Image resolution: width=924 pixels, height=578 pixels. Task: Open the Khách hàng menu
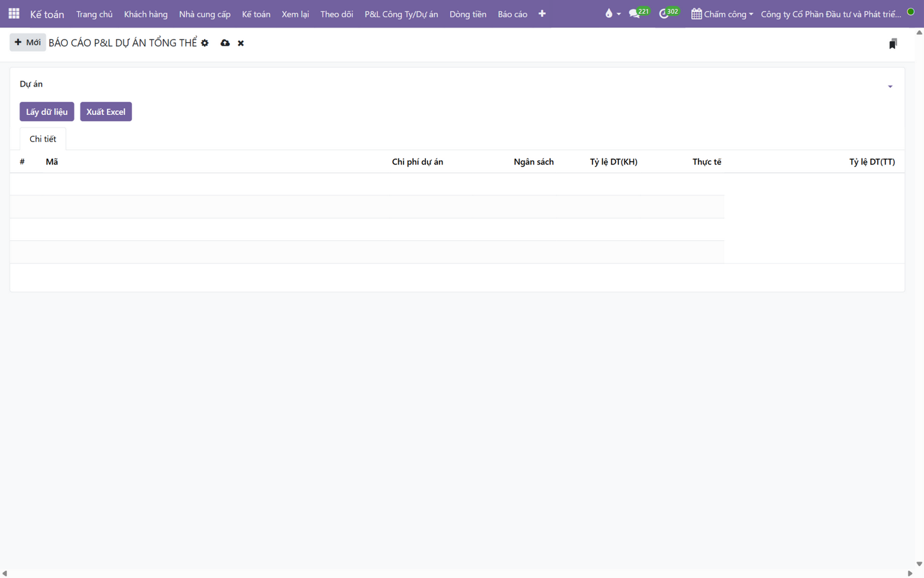[146, 14]
